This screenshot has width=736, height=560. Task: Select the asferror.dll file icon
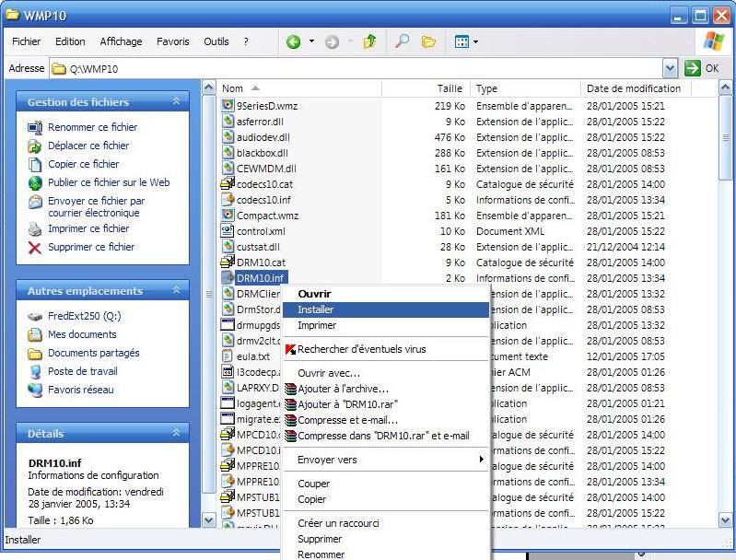pyautogui.click(x=228, y=121)
